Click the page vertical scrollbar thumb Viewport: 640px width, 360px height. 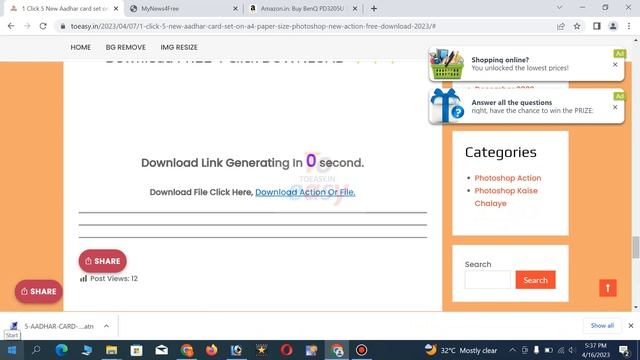[x=636, y=247]
